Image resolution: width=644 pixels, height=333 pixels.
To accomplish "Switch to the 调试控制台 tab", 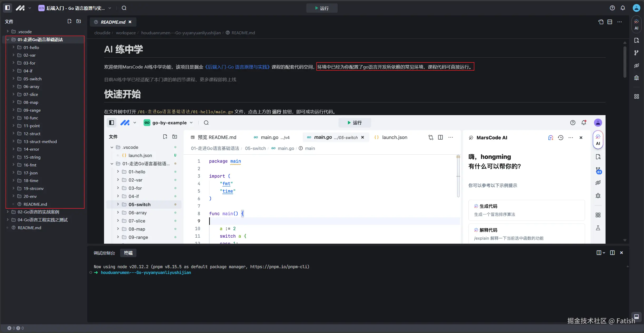I will coord(104,253).
